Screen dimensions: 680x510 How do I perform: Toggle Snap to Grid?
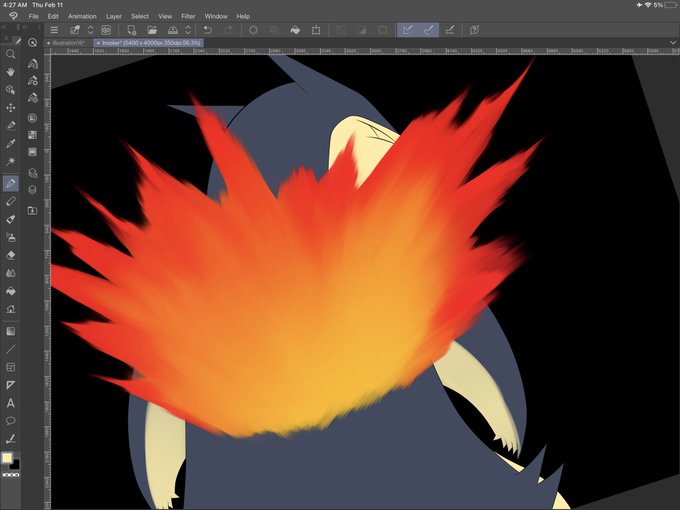point(450,30)
